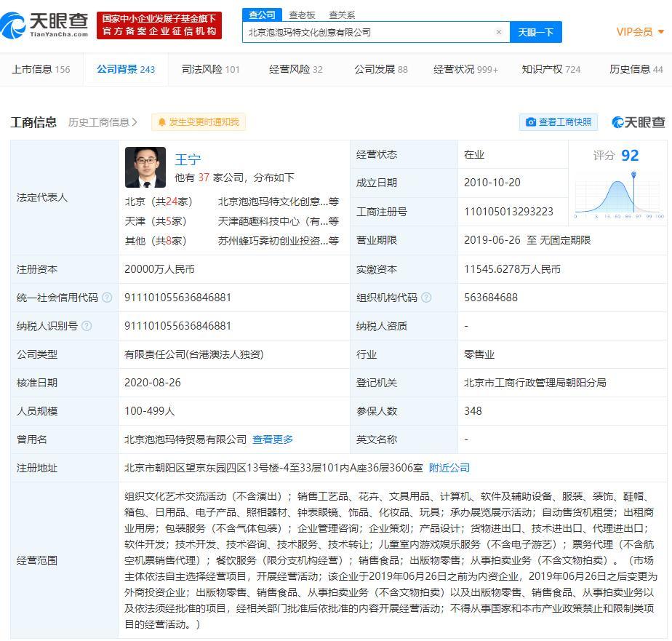Click staff size value 100-499人
Screen dimensions: 672x641
pos(150,411)
